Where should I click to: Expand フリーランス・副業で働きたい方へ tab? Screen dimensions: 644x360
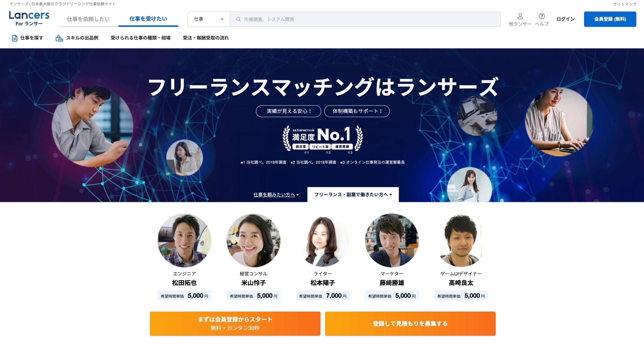(x=353, y=194)
